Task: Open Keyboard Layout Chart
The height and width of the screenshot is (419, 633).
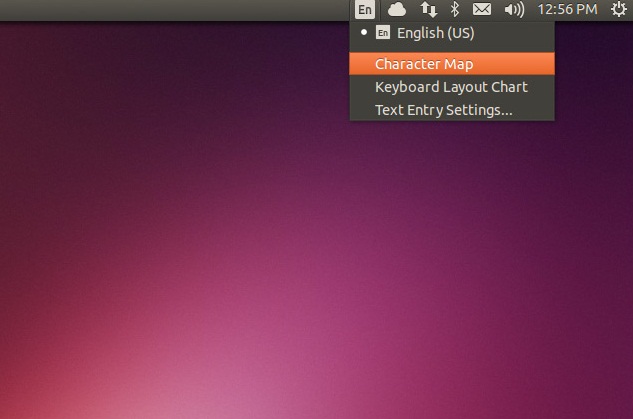Action: [452, 87]
